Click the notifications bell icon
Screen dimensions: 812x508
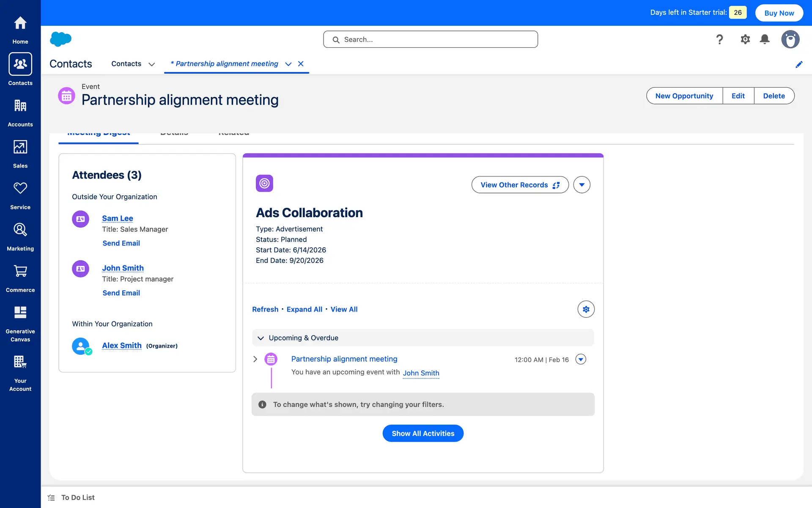point(765,39)
